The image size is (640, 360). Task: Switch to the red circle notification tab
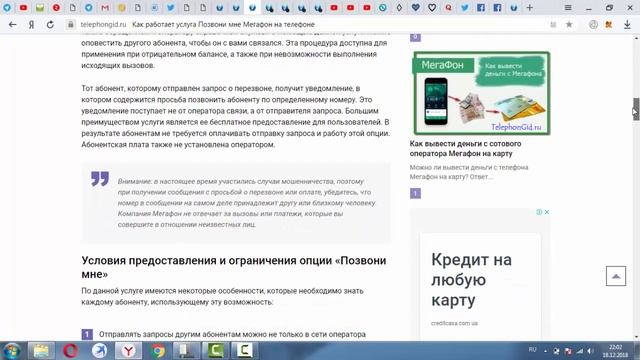[x=56, y=7]
